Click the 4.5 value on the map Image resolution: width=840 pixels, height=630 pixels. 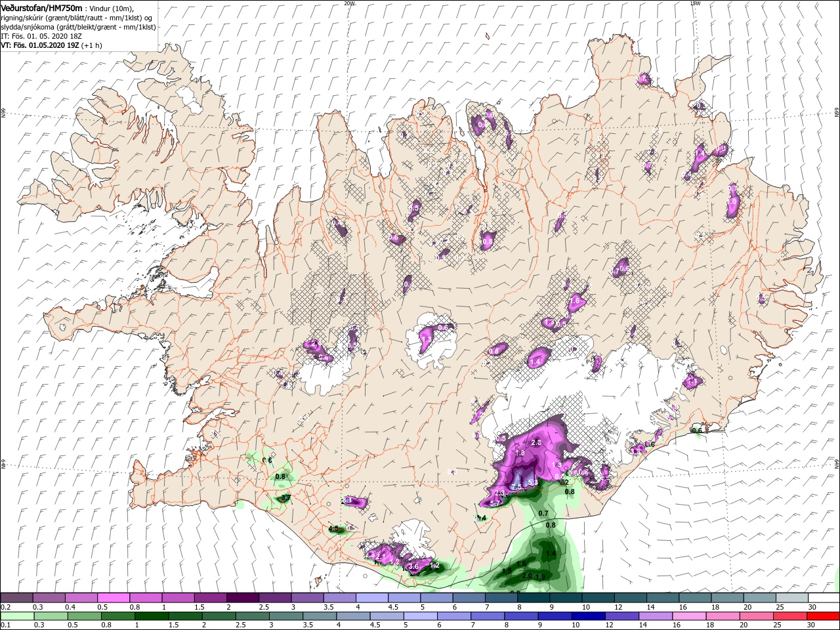(x=333, y=529)
